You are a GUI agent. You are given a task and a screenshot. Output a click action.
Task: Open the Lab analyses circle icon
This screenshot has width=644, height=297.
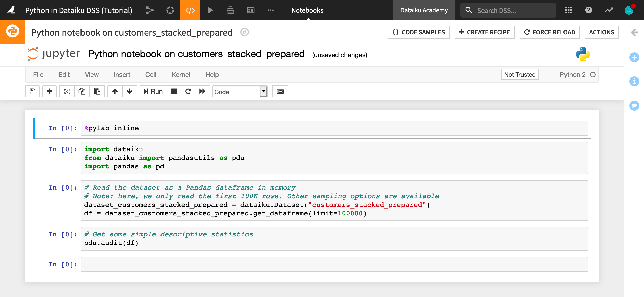[x=170, y=10]
